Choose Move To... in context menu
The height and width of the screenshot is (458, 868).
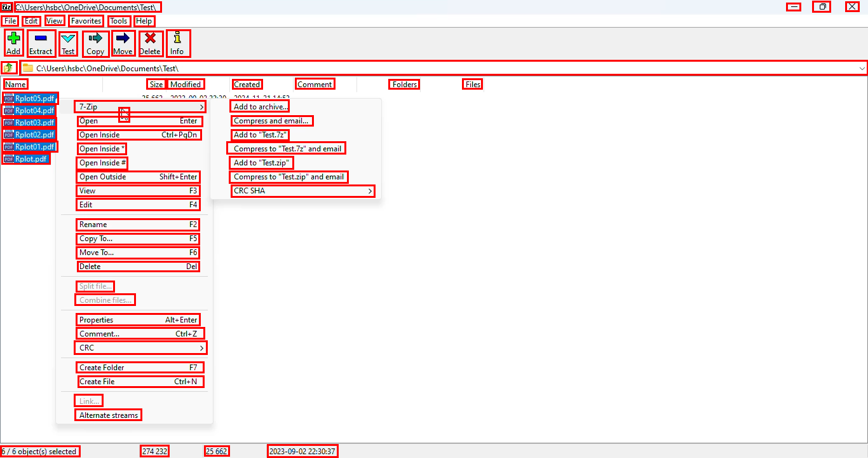(138, 253)
